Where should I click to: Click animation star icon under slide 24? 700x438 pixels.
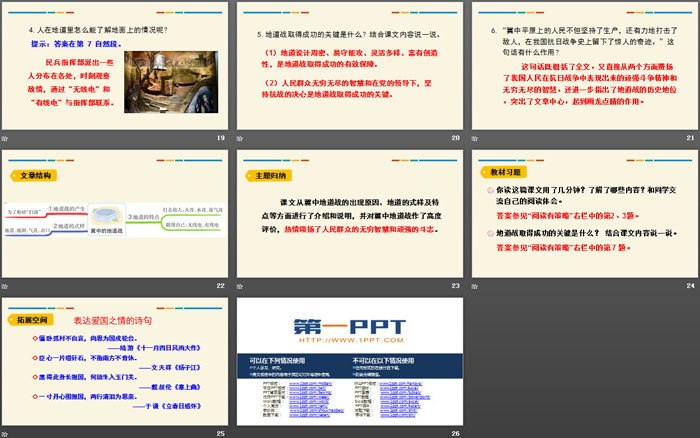coord(475,286)
